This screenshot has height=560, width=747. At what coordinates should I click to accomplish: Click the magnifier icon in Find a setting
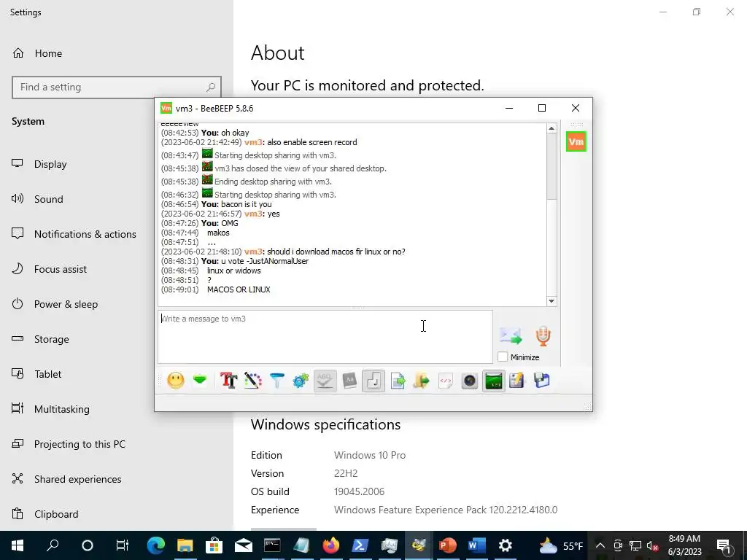coord(211,87)
